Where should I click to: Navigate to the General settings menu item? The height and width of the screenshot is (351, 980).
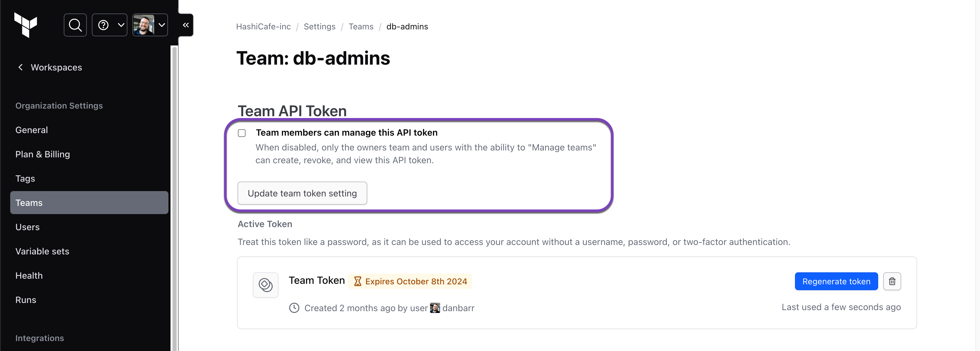click(31, 130)
